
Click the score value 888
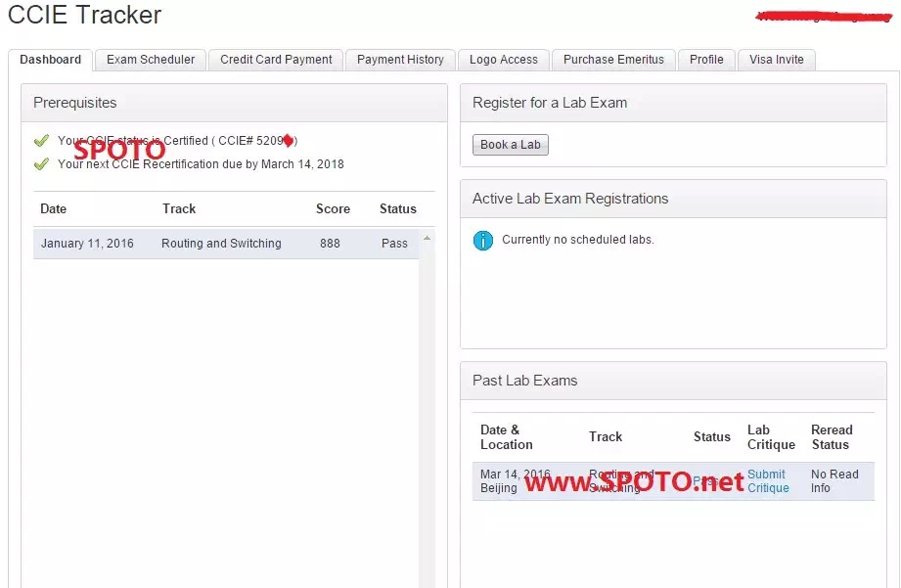coord(330,244)
